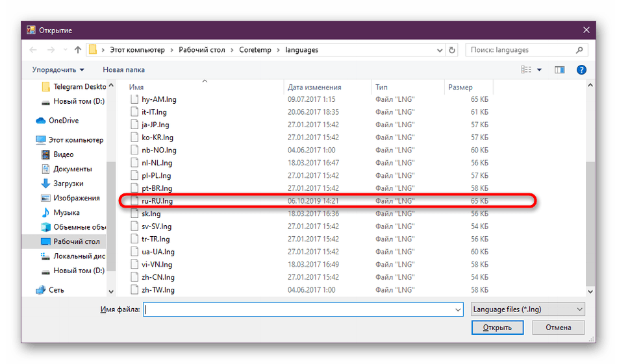
Task: Click Рабочий стол in the address breadcrumb
Action: [202, 50]
